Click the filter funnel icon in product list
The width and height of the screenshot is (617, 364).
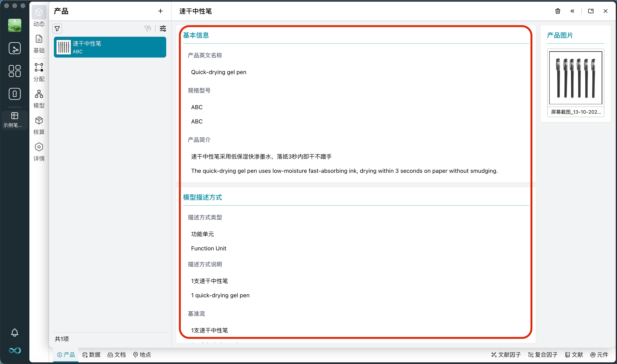[57, 29]
